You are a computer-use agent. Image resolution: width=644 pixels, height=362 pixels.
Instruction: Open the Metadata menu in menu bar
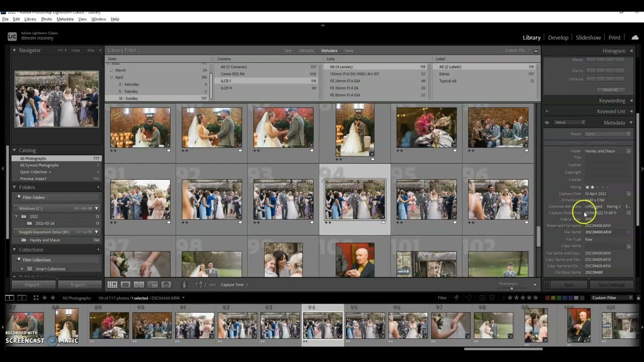[x=65, y=19]
